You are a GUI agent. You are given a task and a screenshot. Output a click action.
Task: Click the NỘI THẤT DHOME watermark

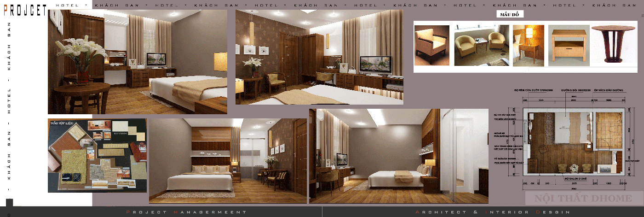(583, 199)
